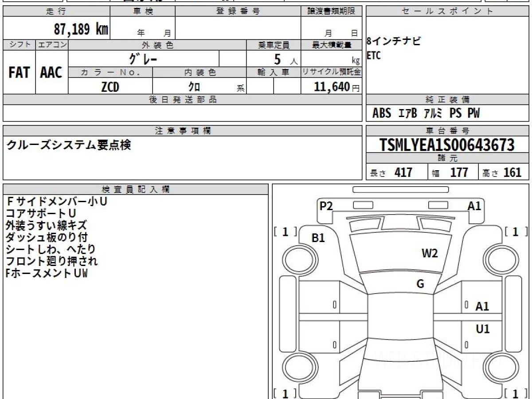Click the PW equipment label
Image resolution: width=532 pixels, height=399 pixels.
pos(473,113)
